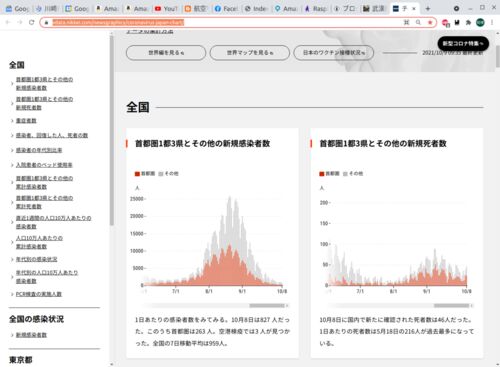Click the 世界マップを見る button
The width and height of the screenshot is (500, 367).
click(x=250, y=53)
